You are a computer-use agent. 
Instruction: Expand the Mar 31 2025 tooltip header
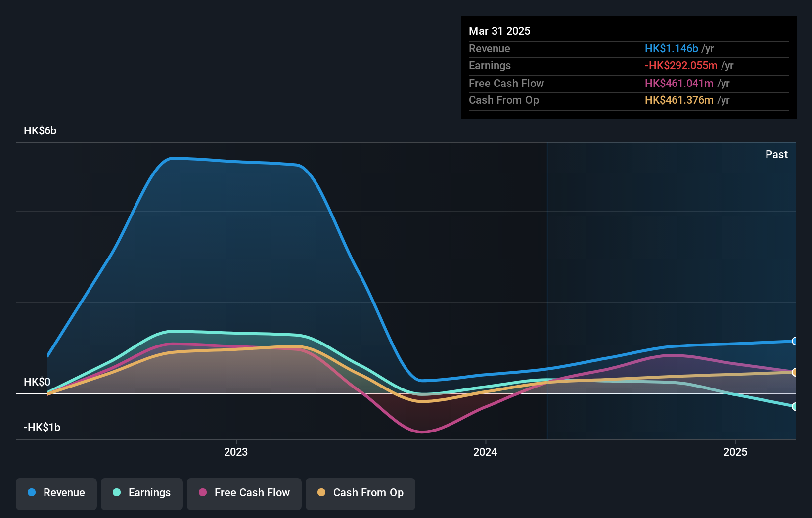[499, 31]
